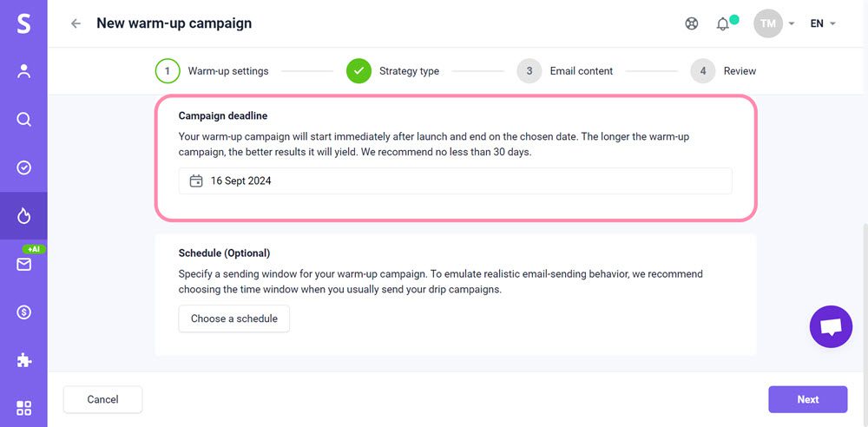Open the EN language dropdown
This screenshot has height=427, width=868.
click(x=822, y=23)
